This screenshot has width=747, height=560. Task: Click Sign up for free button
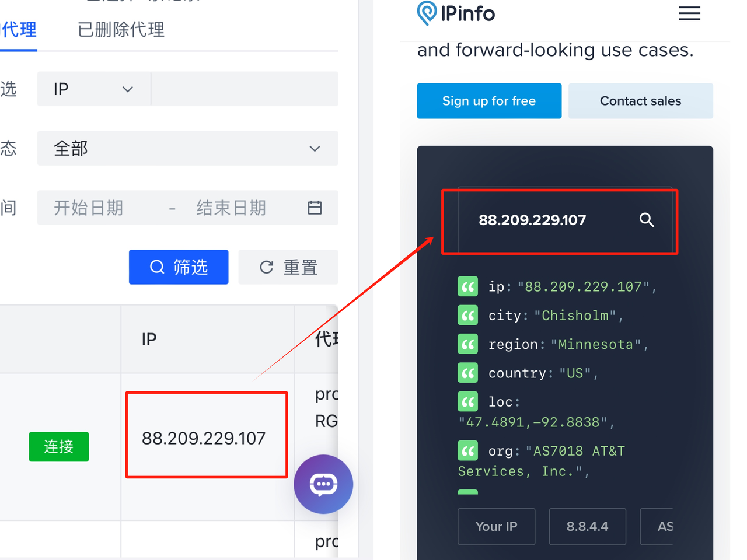(x=489, y=101)
